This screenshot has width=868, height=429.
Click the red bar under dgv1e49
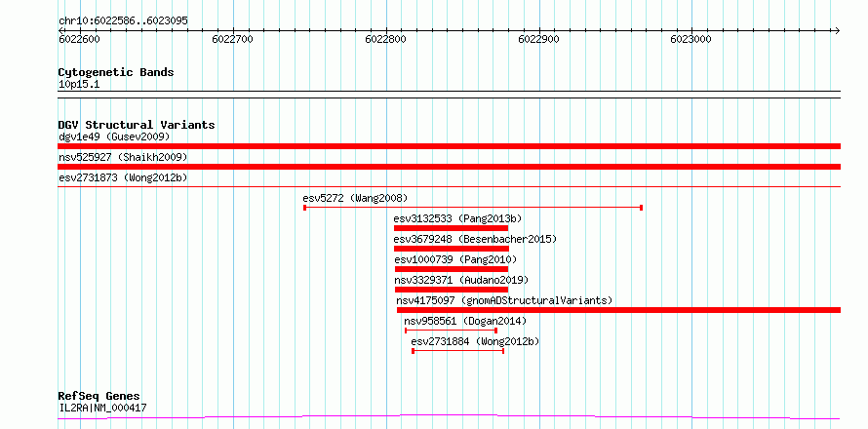(449, 146)
